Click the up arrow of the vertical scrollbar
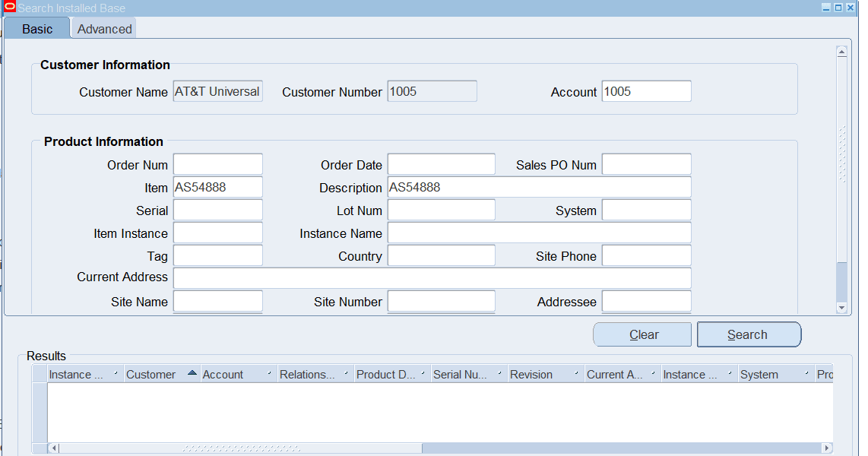Viewport: 868px width, 456px height. coord(842,52)
